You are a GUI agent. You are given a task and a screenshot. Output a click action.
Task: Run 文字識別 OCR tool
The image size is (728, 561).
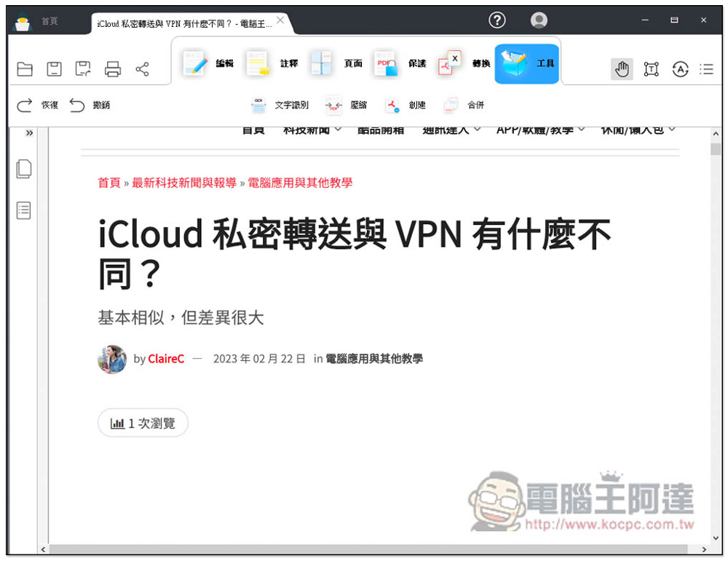(280, 106)
